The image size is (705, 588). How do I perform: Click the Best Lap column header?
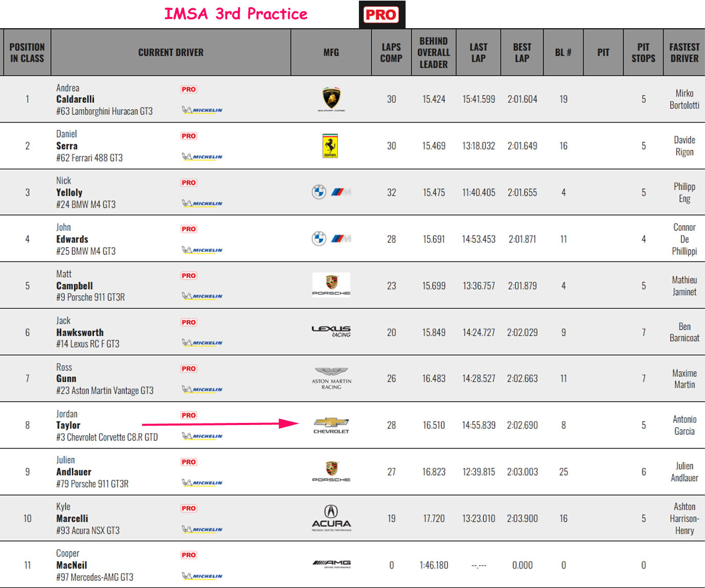522,52
